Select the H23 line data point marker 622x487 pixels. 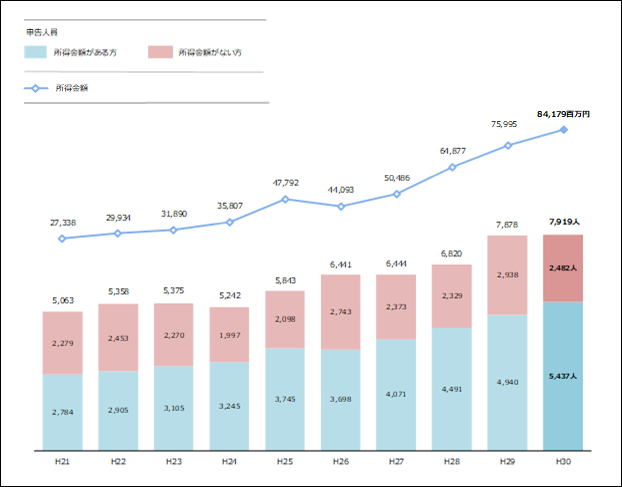(173, 230)
